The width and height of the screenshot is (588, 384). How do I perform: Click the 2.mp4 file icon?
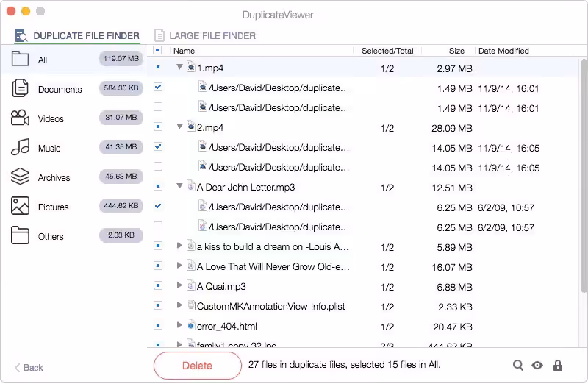[x=191, y=127]
